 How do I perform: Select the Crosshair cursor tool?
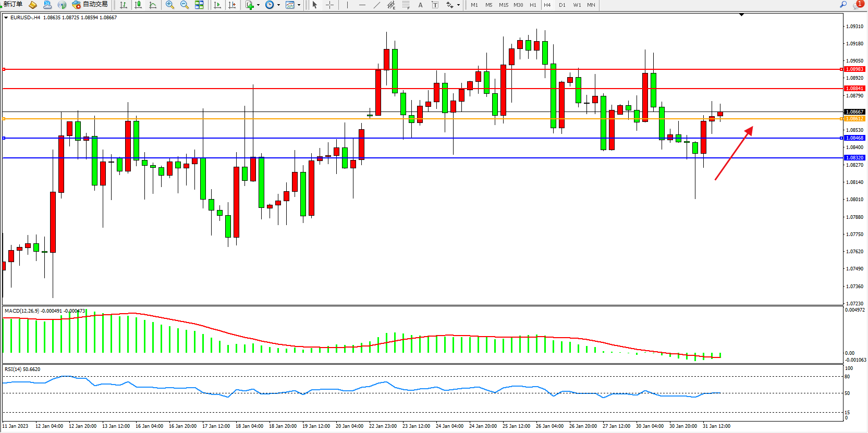[x=330, y=5]
